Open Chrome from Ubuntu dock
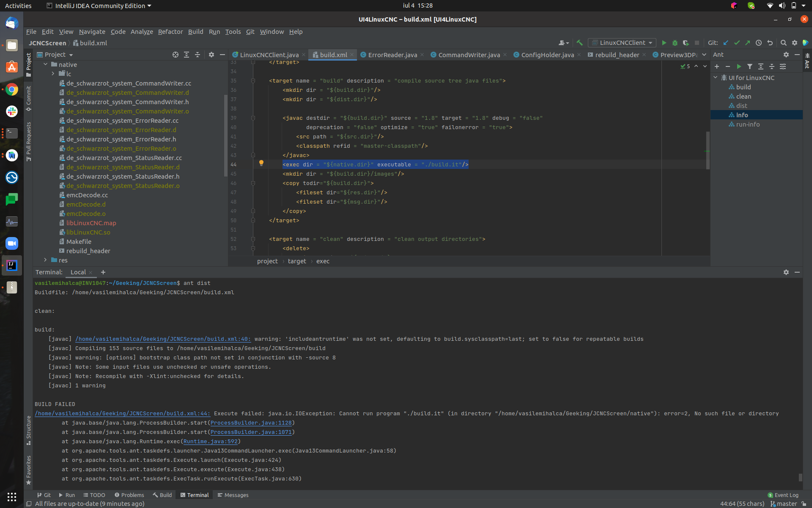812x508 pixels. 12,89
